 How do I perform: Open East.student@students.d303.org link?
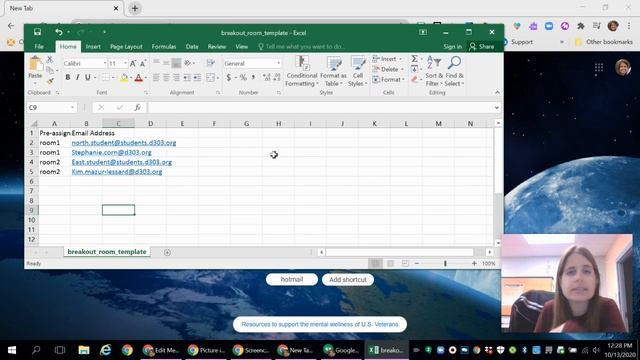click(122, 162)
